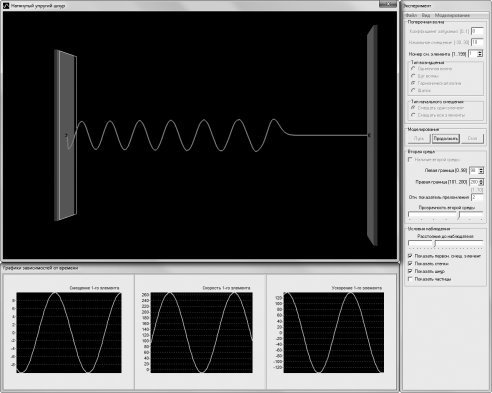Click the Отн. показатель преломления input field
Screen dimensions: 492x393
coord(477,197)
